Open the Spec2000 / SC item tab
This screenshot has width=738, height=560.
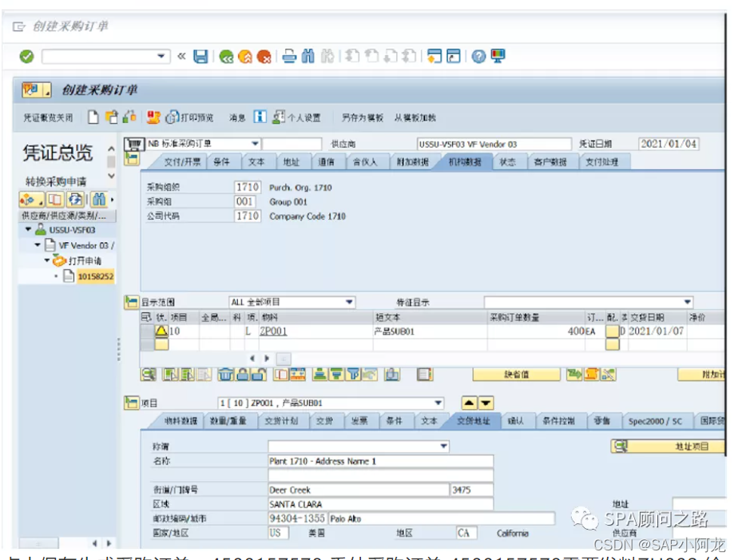point(655,421)
